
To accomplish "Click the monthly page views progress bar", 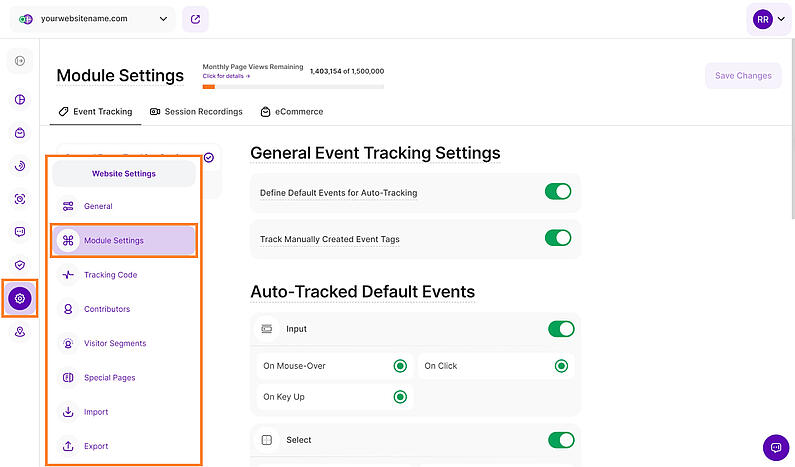I will coord(293,87).
